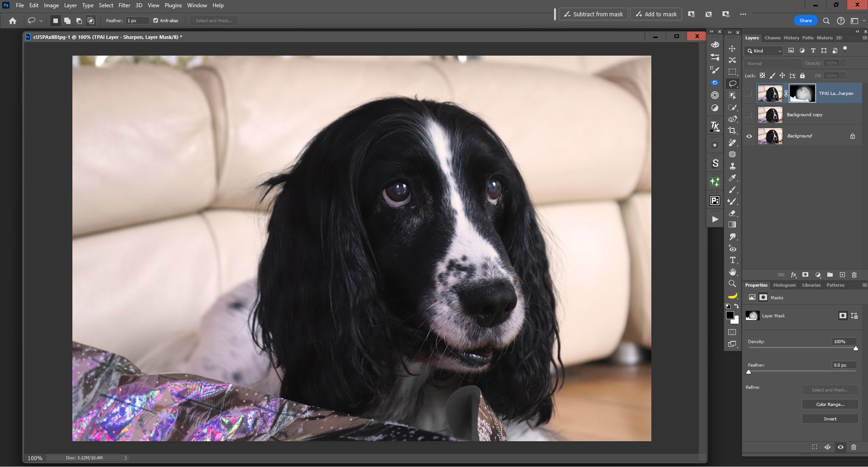868x467 pixels.
Task: Click the Invert button
Action: click(830, 419)
